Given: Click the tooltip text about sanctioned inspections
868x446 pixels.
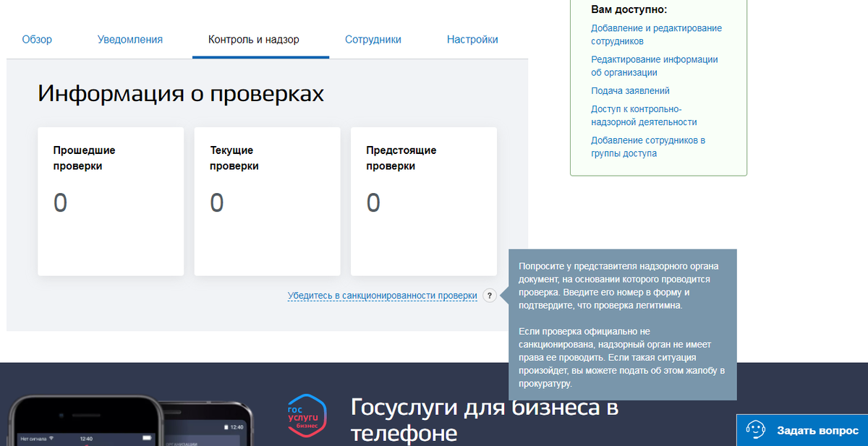Looking at the screenshot, I should click(622, 325).
